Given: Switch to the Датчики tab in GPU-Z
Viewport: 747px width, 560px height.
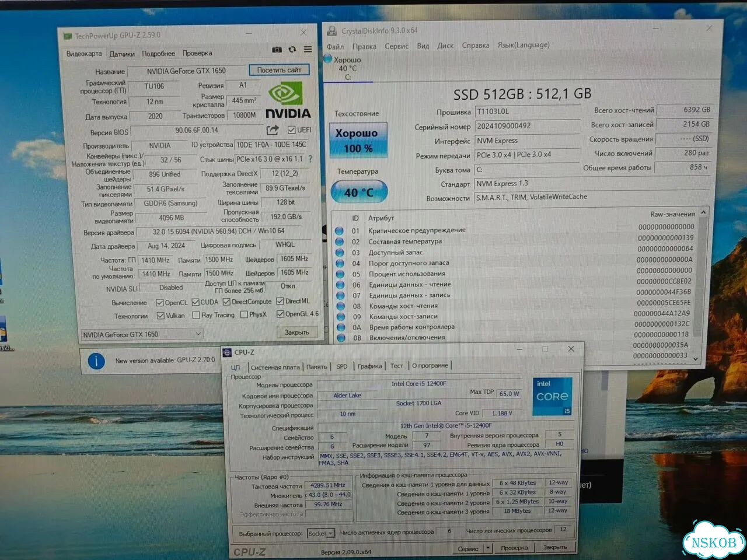Looking at the screenshot, I should [x=122, y=54].
